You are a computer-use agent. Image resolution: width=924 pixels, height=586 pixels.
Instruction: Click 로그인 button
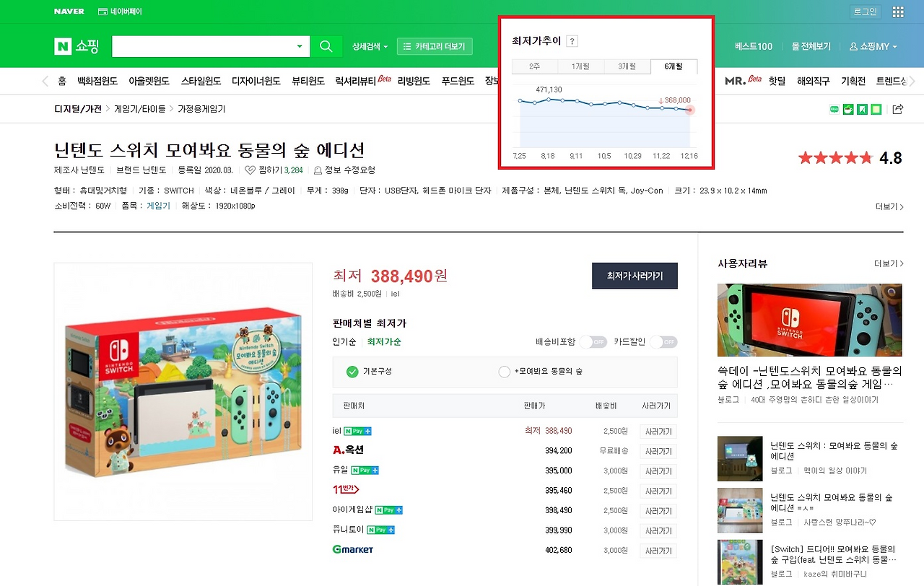point(865,12)
